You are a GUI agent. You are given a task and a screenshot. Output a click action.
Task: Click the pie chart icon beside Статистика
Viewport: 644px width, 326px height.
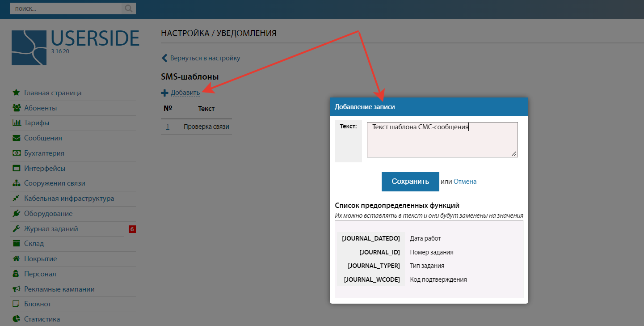[17, 319]
